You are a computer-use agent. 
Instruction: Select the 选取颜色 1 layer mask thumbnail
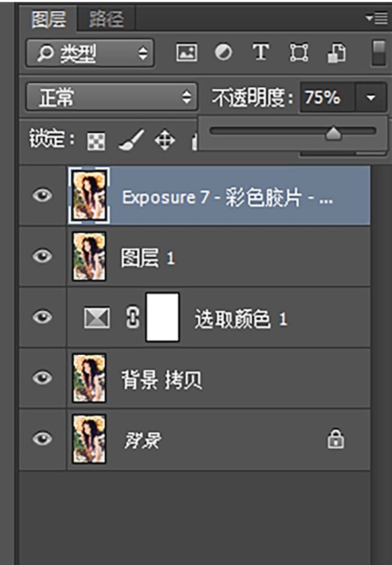(x=163, y=317)
